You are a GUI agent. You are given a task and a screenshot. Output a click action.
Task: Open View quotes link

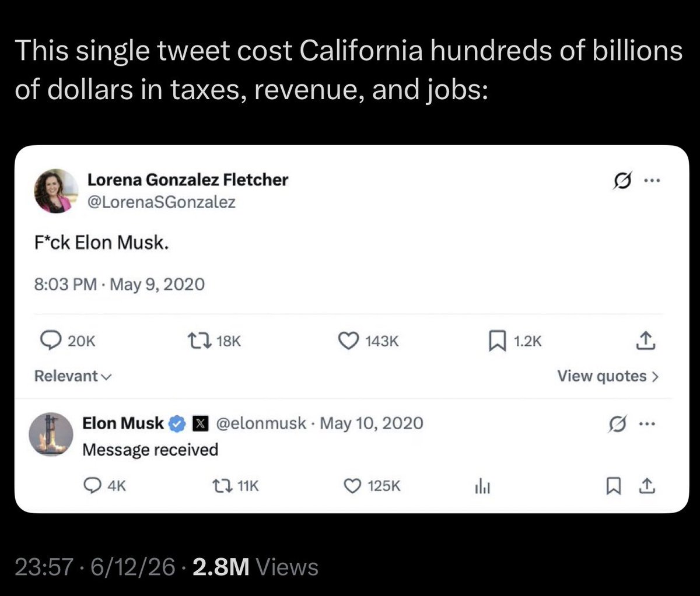[608, 376]
